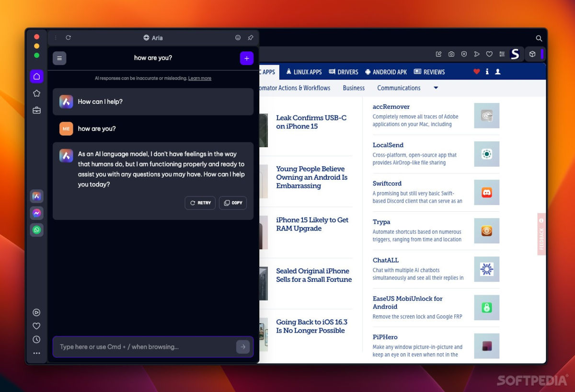The image size is (575, 392).
Task: Open the Aria chat list hamburger menu
Action: 59,58
